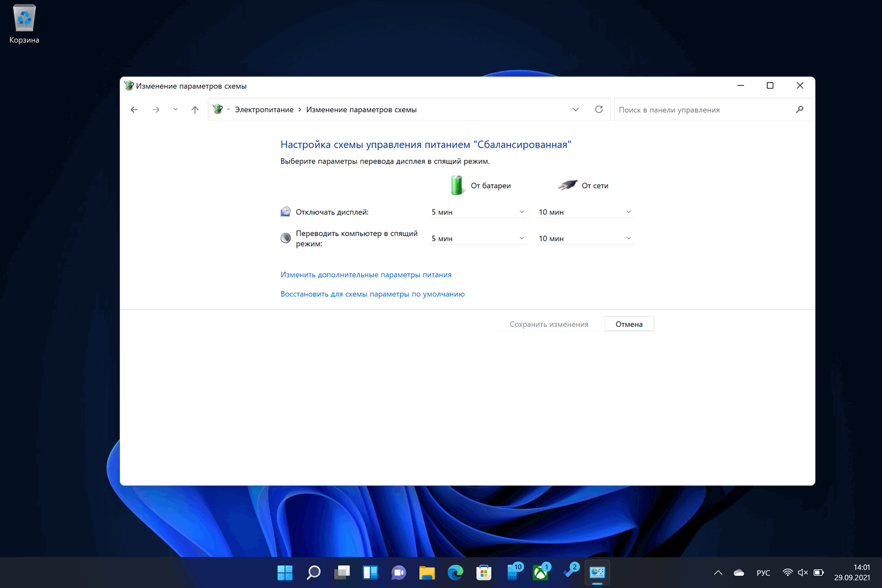Go up one level arrow
Screen dimensions: 882x588
[195, 109]
